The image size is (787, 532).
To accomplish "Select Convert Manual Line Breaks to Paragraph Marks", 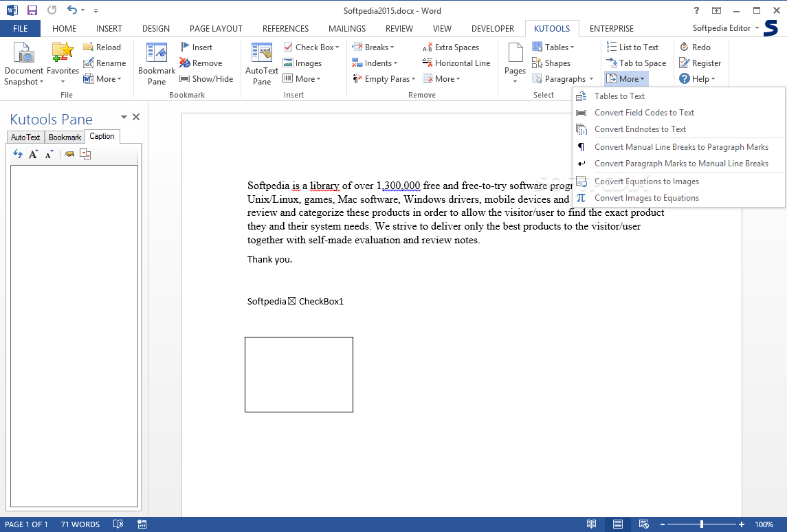I will pyautogui.click(x=678, y=147).
